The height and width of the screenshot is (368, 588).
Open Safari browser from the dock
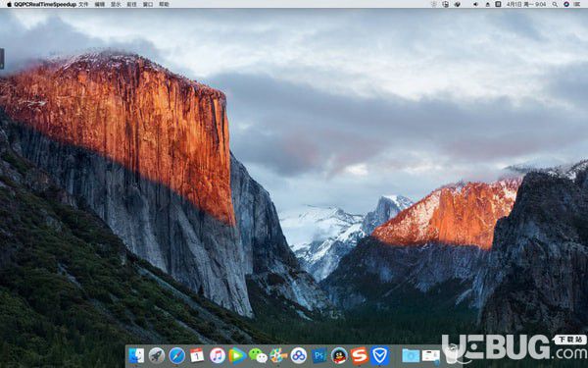(176, 355)
